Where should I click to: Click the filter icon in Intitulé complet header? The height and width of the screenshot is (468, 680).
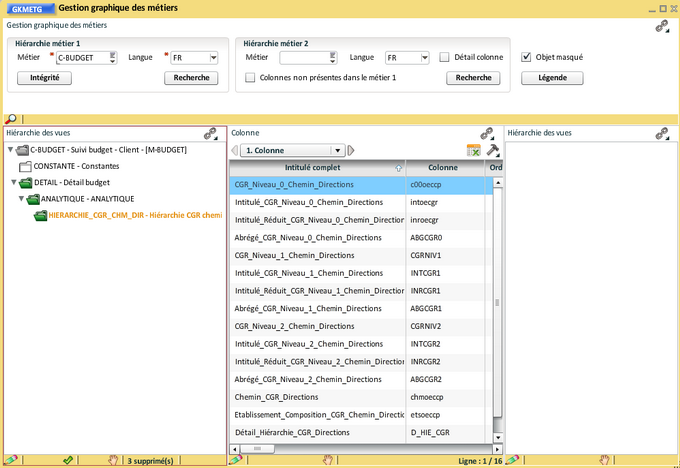399,168
